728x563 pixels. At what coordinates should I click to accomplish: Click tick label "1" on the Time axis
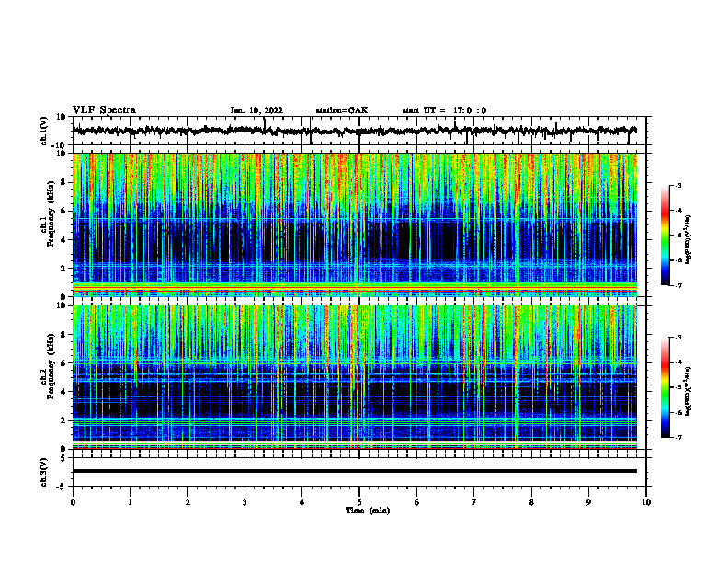click(x=130, y=502)
